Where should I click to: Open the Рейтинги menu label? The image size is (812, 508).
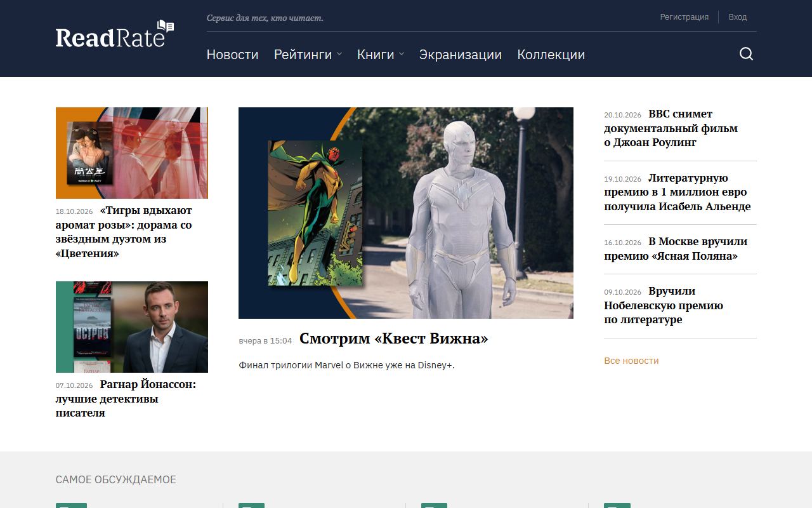point(303,55)
